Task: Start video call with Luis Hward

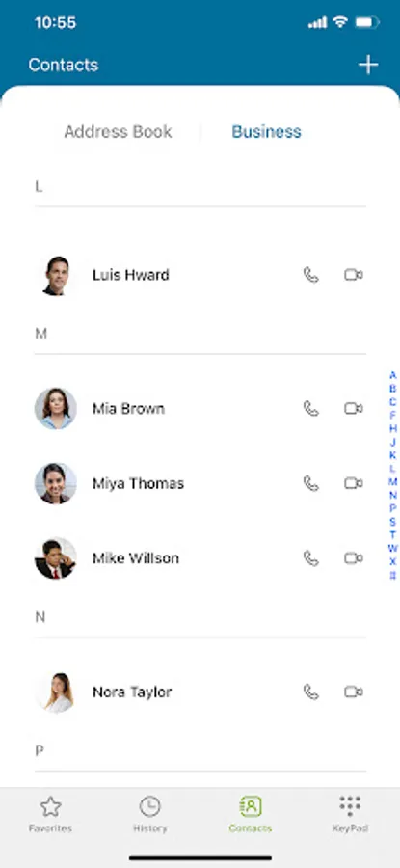Action: click(354, 275)
